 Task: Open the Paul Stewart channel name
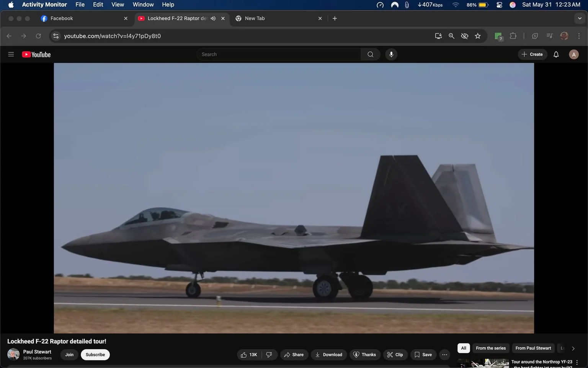tap(37, 352)
